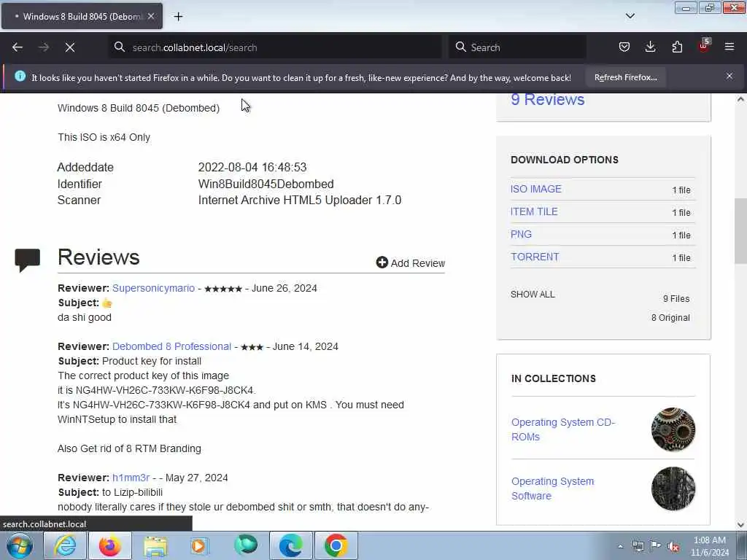Open Windows Media Player from taskbar
Image resolution: width=747 pixels, height=560 pixels.
[200, 545]
